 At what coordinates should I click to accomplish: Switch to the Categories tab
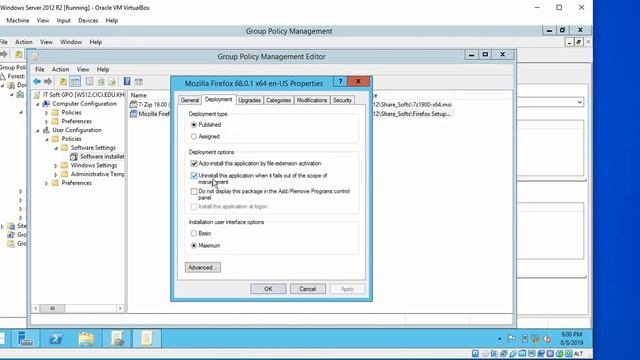[279, 100]
